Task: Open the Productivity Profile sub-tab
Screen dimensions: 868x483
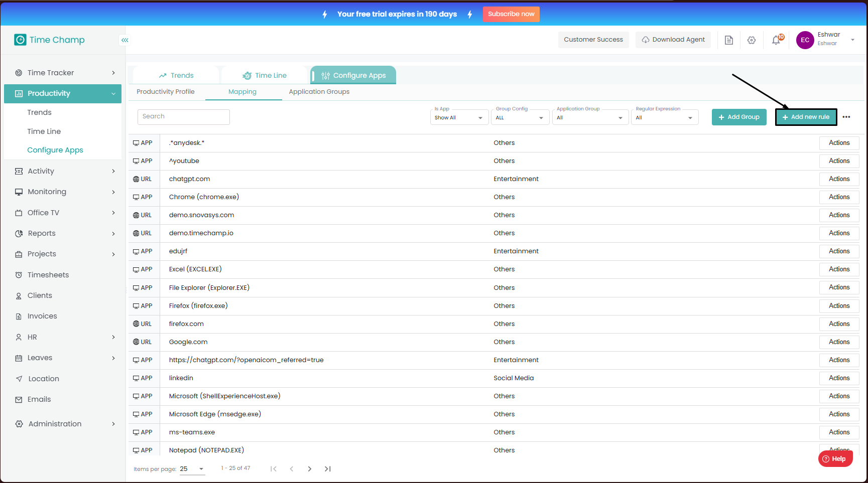Action: (166, 92)
